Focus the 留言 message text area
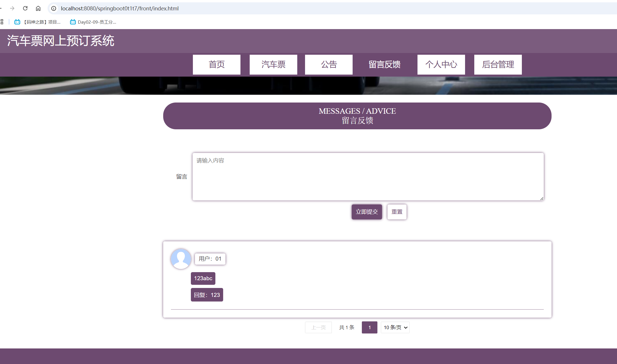Screen dimensions: 617x364 point(368,177)
